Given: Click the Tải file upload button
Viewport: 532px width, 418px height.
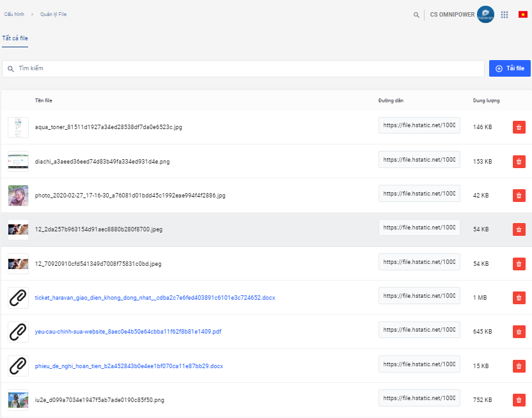Looking at the screenshot, I should [x=510, y=68].
